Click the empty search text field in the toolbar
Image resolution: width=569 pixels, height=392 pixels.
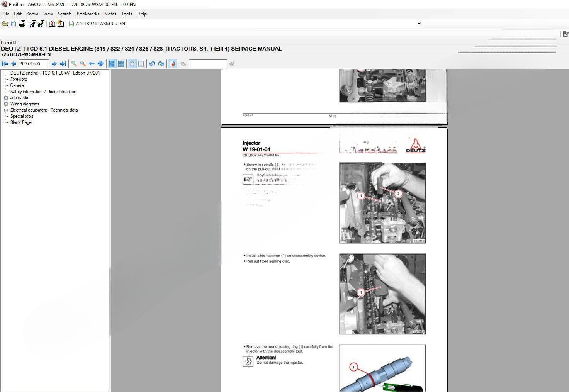click(x=207, y=64)
